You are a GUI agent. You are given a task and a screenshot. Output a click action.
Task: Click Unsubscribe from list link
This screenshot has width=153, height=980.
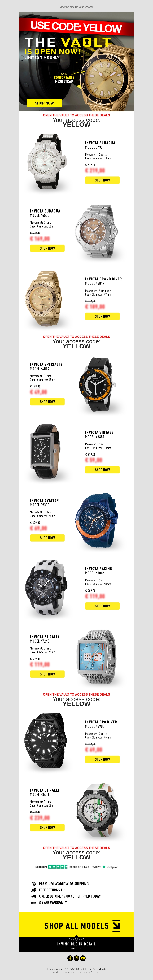pyautogui.click(x=88, y=972)
